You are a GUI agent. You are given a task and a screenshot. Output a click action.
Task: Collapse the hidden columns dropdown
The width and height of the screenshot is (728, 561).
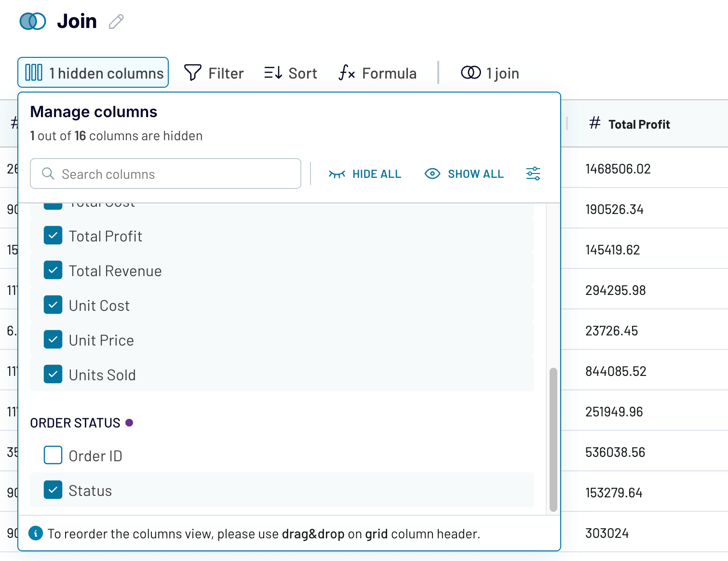click(93, 73)
